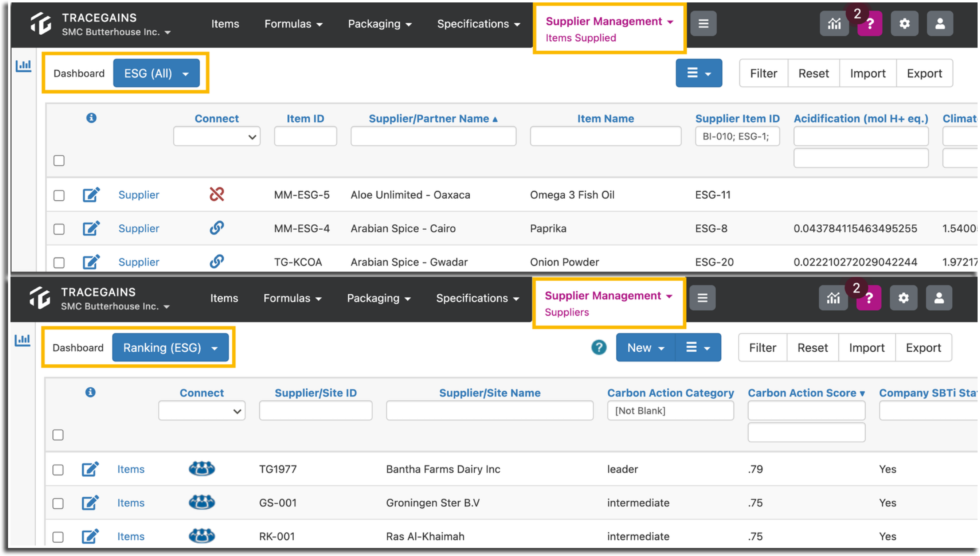Open the Items menu on the Items Supplied page

(x=225, y=24)
